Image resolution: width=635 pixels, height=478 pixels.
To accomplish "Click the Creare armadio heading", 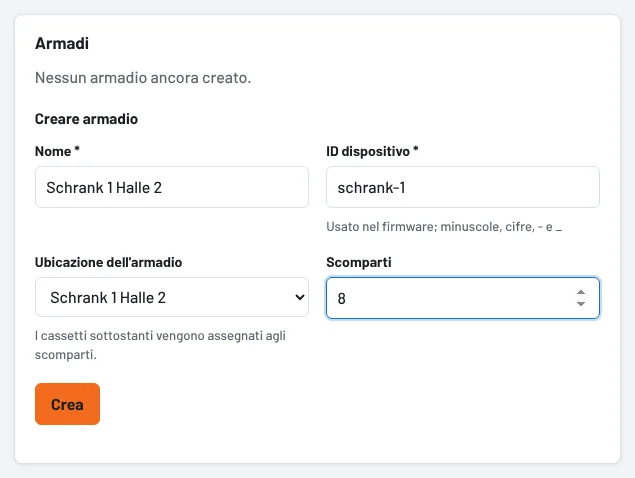I will coord(86,119).
